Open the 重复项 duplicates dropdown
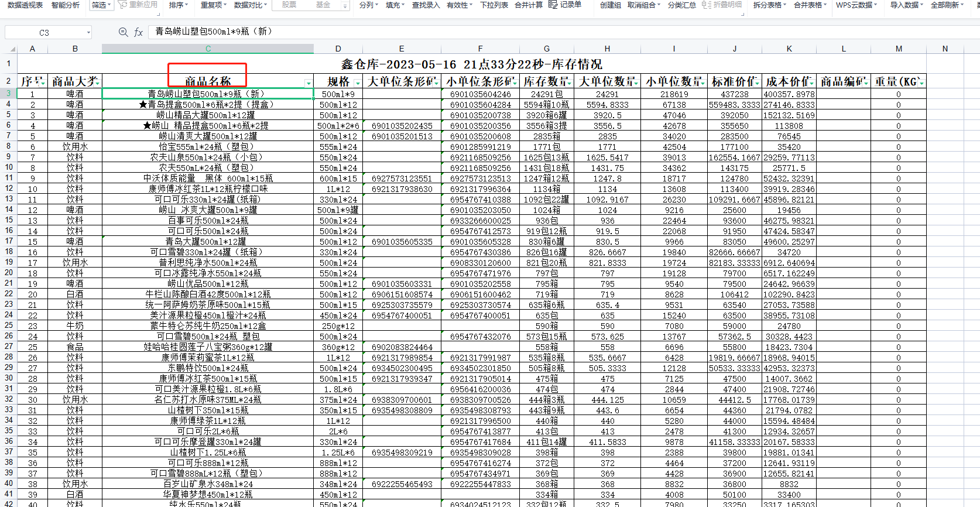980x507 pixels. [213, 5]
